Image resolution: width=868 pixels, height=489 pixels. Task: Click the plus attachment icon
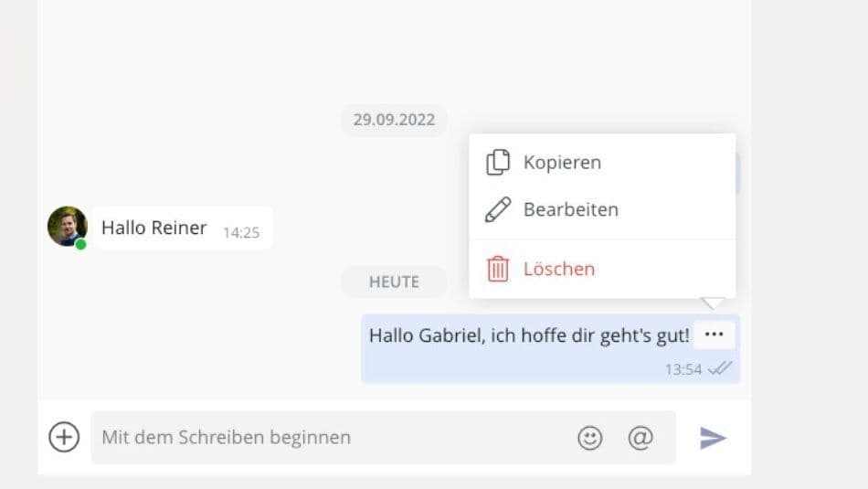click(x=64, y=437)
